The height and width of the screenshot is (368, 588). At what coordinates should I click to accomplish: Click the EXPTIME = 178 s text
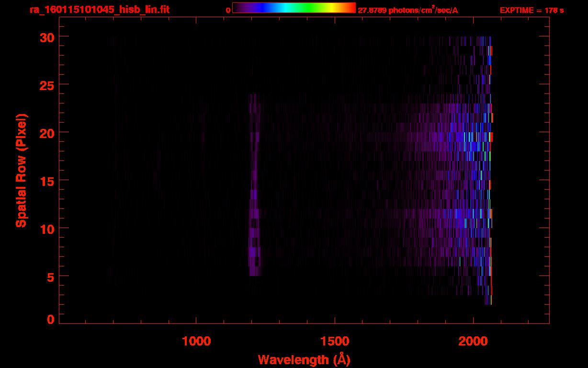[531, 10]
